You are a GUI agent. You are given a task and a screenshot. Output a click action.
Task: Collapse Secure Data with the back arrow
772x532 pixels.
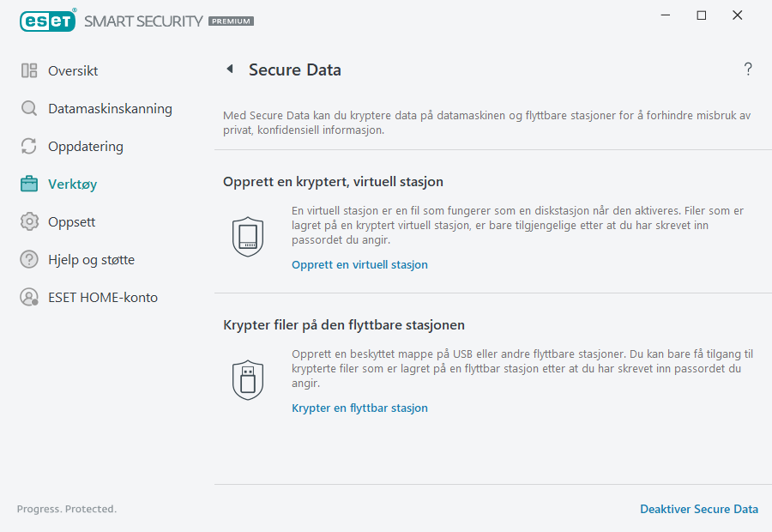(x=229, y=69)
